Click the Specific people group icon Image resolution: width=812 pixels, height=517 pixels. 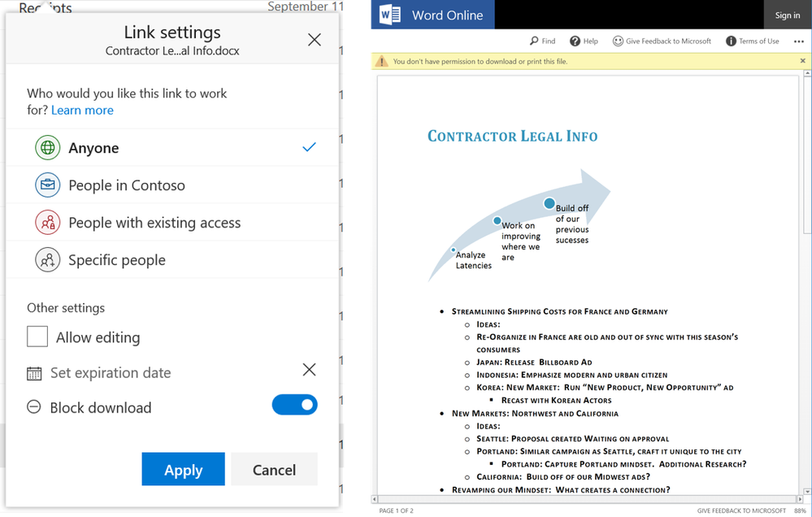tap(48, 259)
